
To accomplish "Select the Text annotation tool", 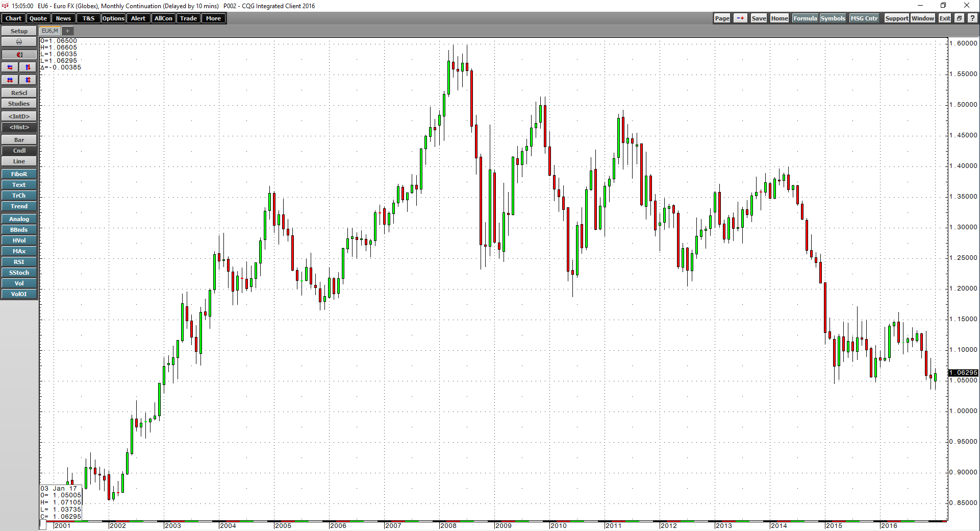I will pos(19,185).
